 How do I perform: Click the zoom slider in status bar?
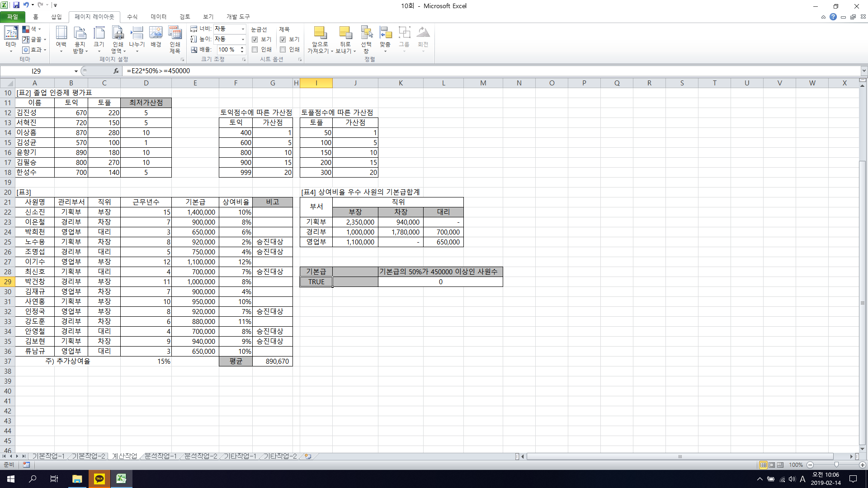point(836,465)
